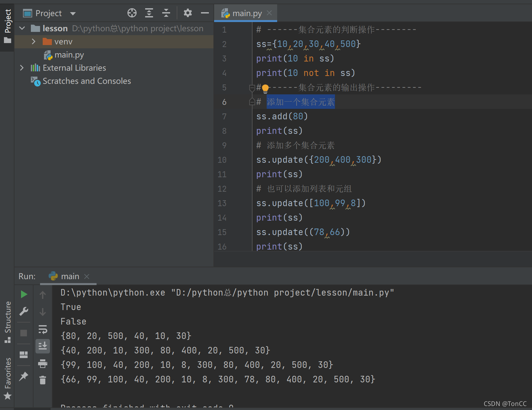Image resolution: width=532 pixels, height=410 pixels.
Task: Click the restore layout icon in Run panel
Action: click(24, 354)
